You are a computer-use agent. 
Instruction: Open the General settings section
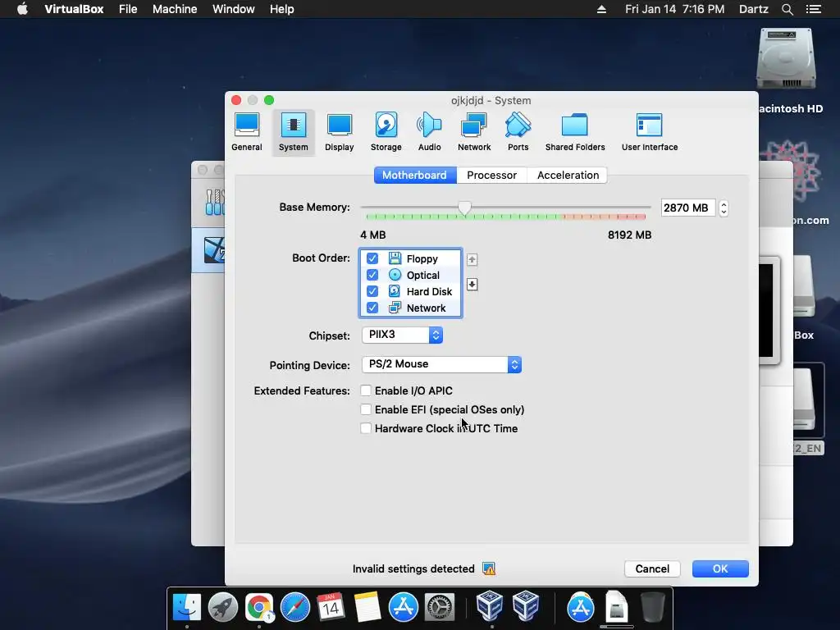(246, 132)
